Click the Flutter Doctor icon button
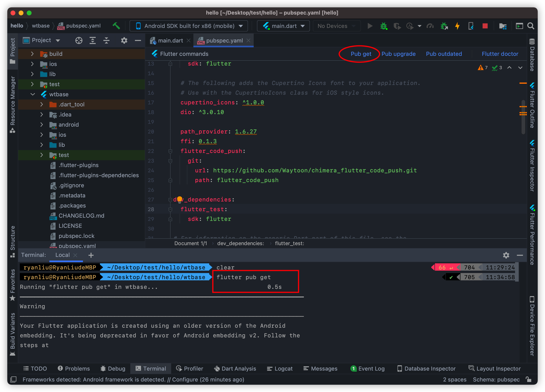This screenshot has width=545, height=392. 501,54
